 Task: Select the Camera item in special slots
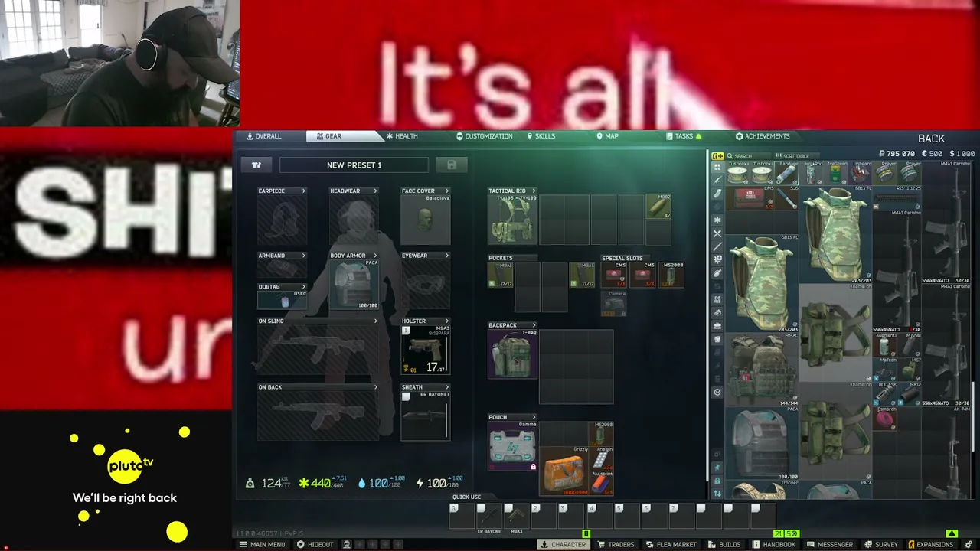point(615,303)
